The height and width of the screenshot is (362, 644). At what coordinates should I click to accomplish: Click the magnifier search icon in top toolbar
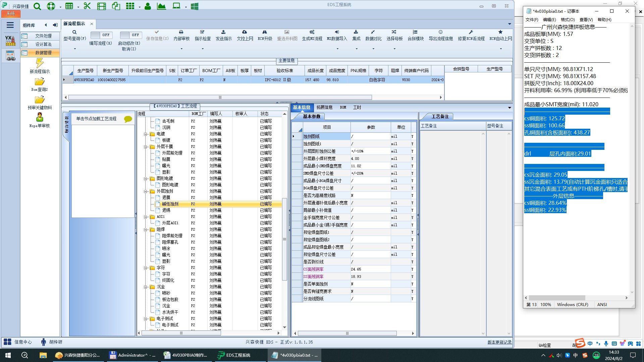[37, 6]
